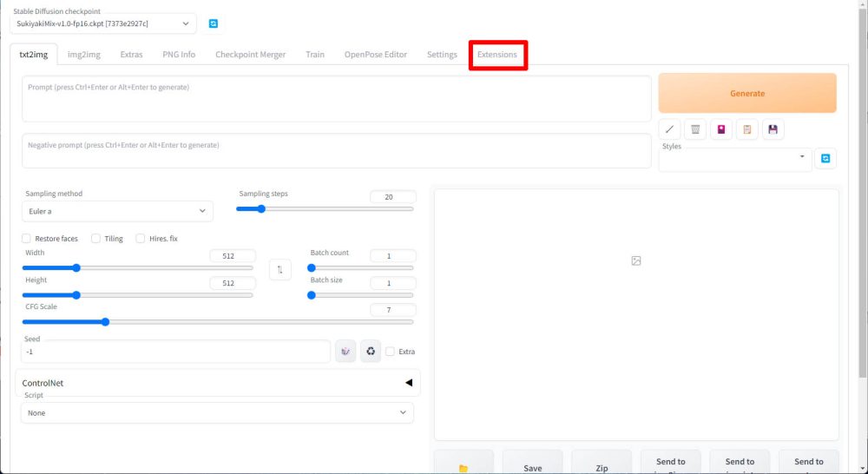This screenshot has width=868, height=474.
Task: Open the img2img tab
Action: coord(84,55)
